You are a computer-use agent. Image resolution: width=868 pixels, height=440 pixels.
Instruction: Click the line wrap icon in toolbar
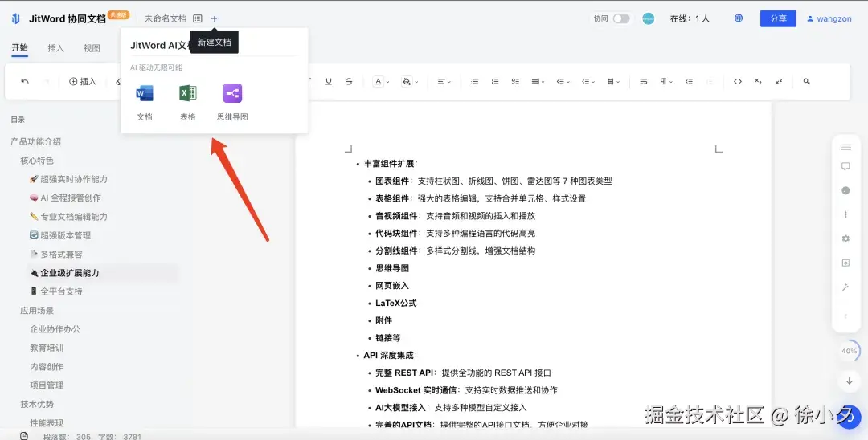643,81
